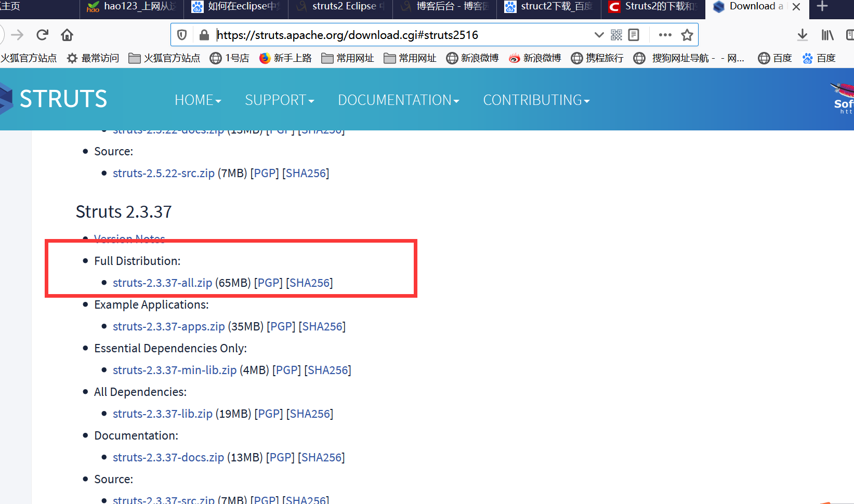Open the browser home page

pyautogui.click(x=67, y=35)
